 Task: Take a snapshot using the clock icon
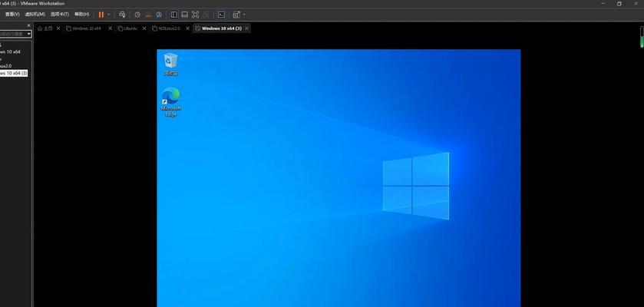137,15
